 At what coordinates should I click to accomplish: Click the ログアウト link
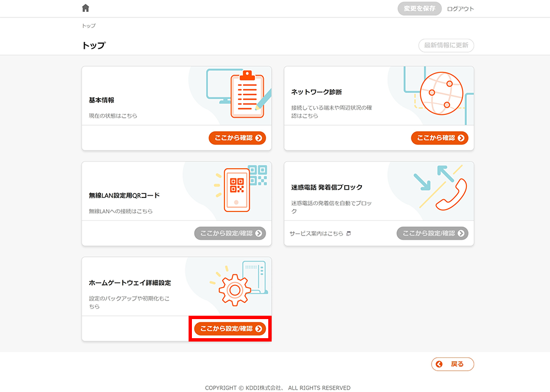pyautogui.click(x=460, y=9)
